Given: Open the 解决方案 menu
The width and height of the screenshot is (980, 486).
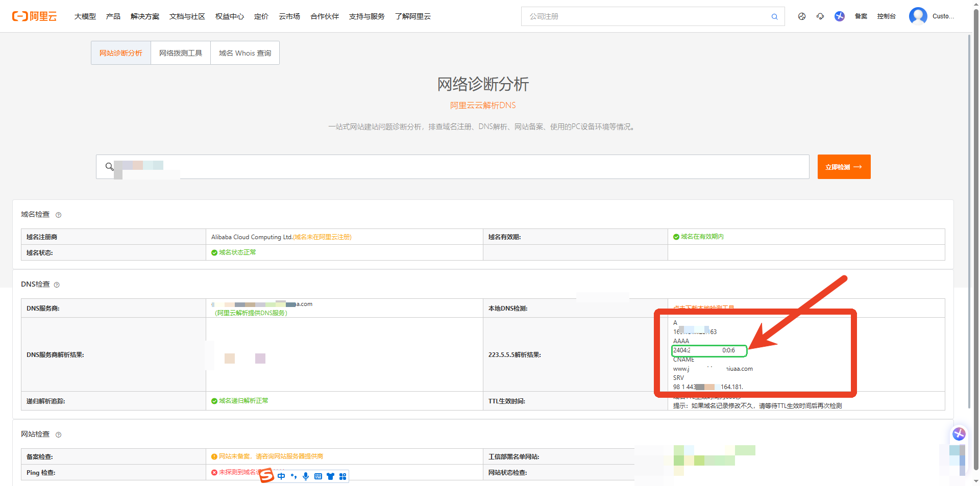Looking at the screenshot, I should click(145, 16).
